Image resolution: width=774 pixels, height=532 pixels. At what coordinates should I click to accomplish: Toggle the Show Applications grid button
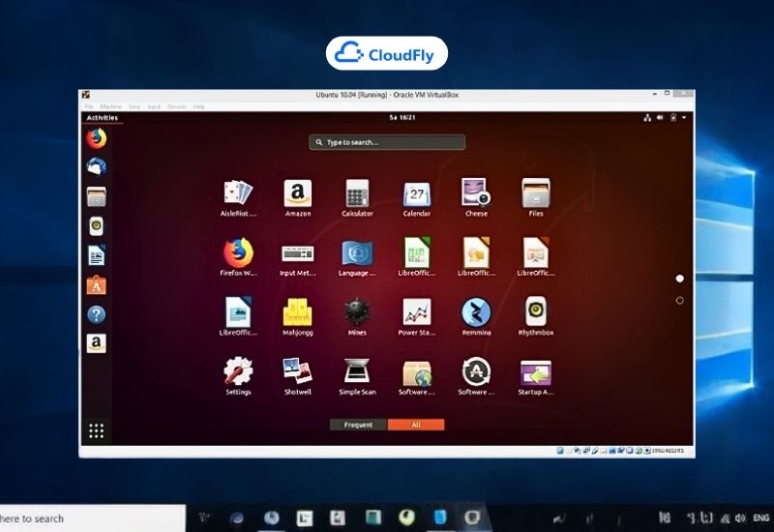coord(96,430)
